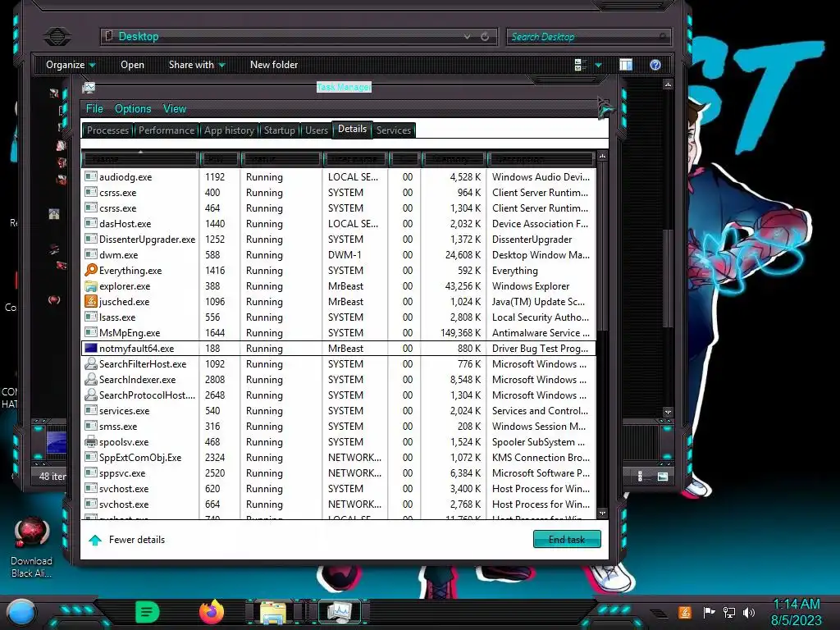Select csrss.exe with PID 400
Image resolution: width=840 pixels, height=630 pixels.
tap(339, 192)
